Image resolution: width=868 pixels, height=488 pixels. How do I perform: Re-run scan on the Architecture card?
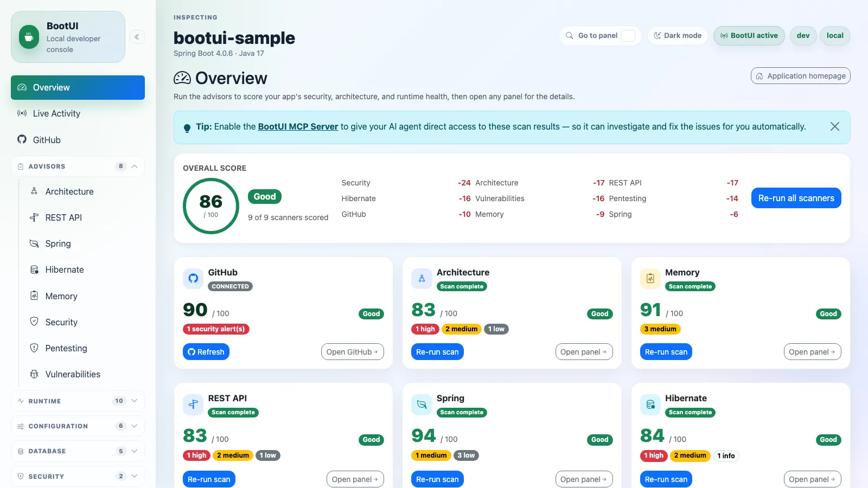tap(437, 352)
